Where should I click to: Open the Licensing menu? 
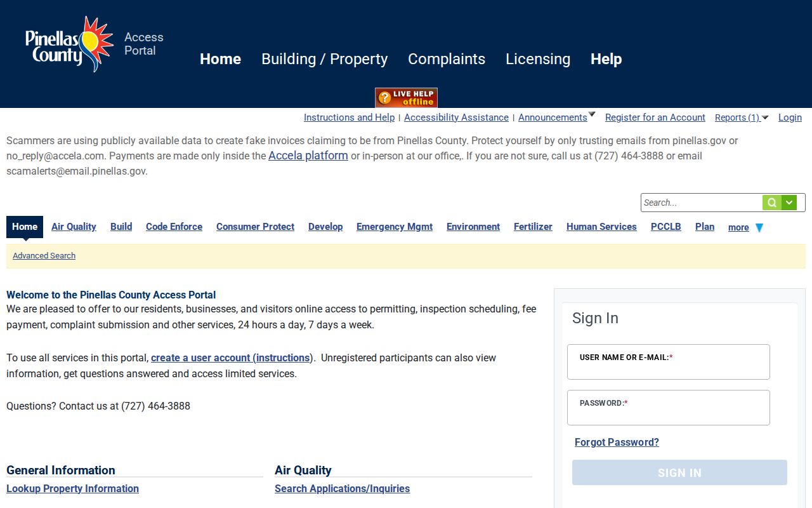coord(538,59)
